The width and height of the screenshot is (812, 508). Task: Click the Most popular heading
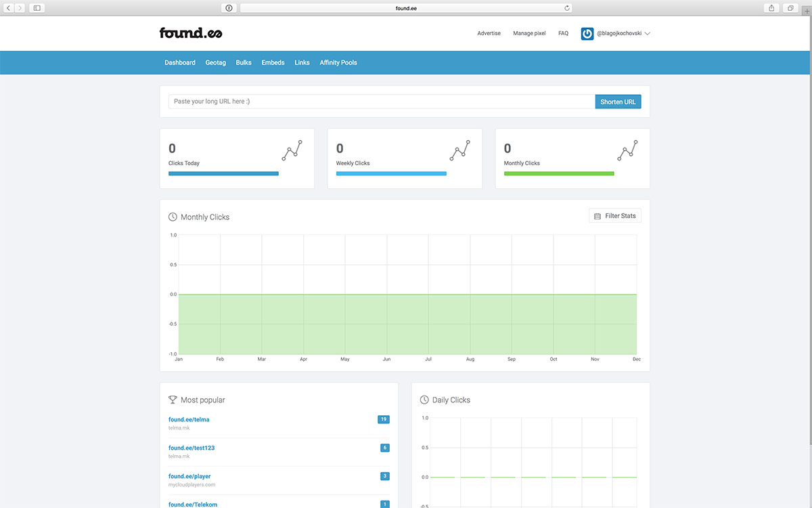tap(203, 400)
